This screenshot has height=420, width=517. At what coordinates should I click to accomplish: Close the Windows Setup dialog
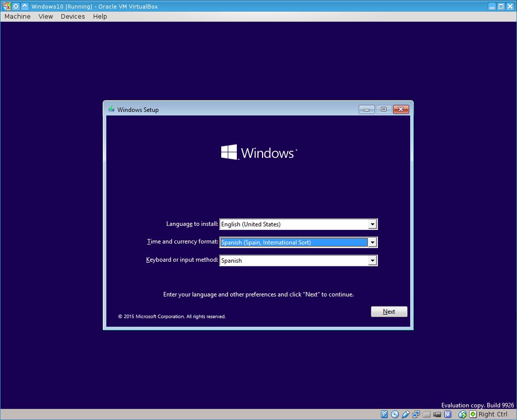(x=401, y=109)
